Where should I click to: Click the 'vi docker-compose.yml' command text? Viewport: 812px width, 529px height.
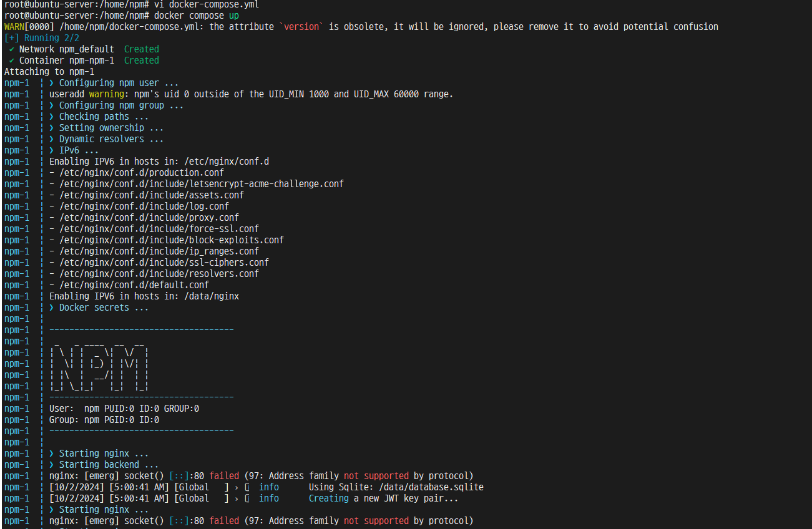coord(206,4)
